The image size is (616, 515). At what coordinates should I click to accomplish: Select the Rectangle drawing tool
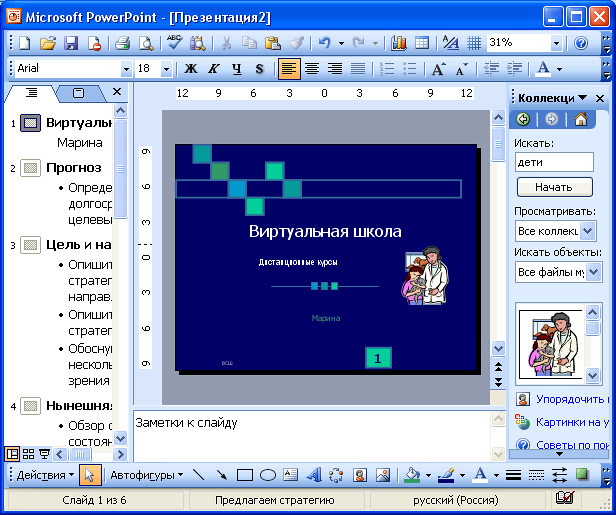[244, 475]
